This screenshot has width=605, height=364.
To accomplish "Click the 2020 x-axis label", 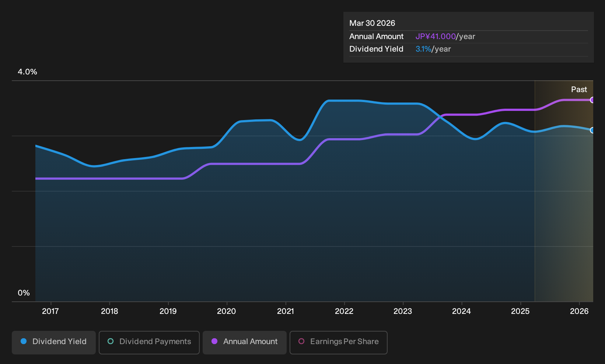I will 227,311.
